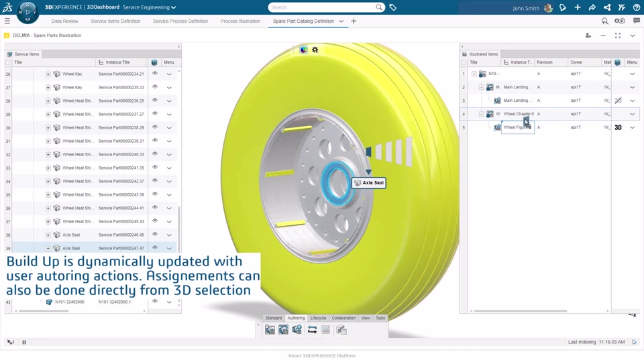
Task: Switch to Service Items Definition tab
Action: tap(115, 21)
